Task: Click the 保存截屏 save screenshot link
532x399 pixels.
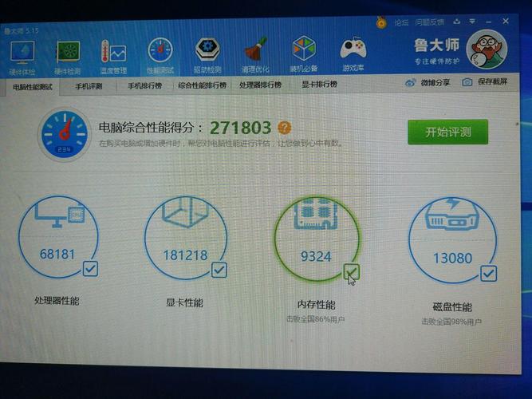Action: pyautogui.click(x=492, y=81)
